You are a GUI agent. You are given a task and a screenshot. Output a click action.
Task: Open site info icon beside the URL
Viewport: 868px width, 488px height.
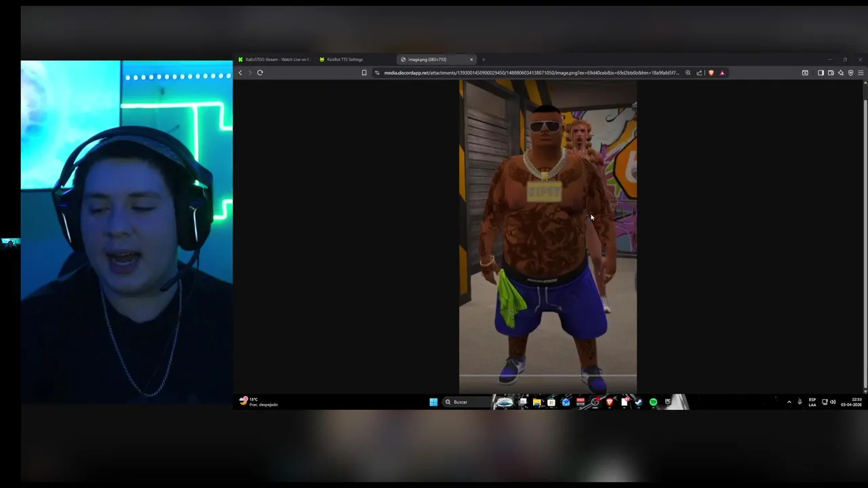coord(377,73)
